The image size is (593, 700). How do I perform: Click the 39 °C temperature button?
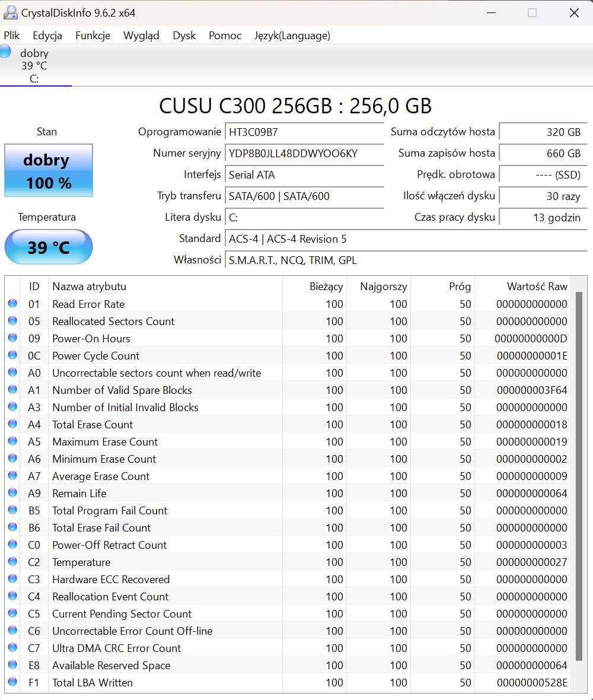(49, 247)
